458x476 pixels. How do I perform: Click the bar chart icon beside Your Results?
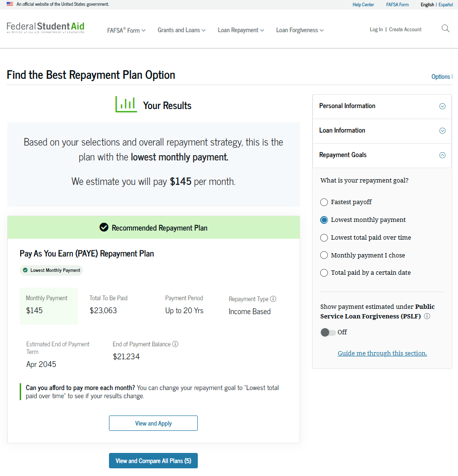pos(125,104)
